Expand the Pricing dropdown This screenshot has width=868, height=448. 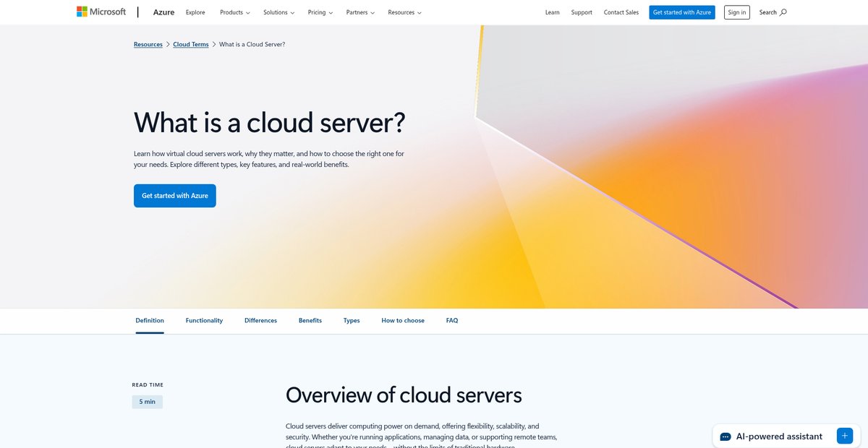tap(320, 12)
